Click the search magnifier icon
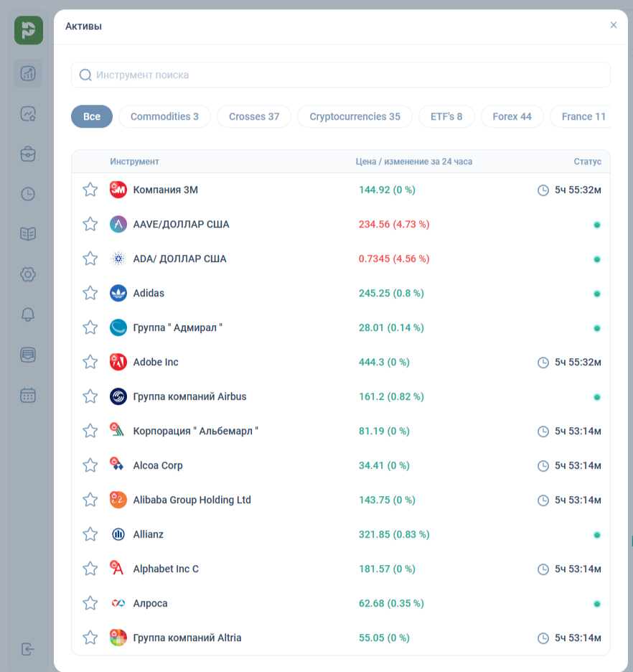 [x=85, y=75]
